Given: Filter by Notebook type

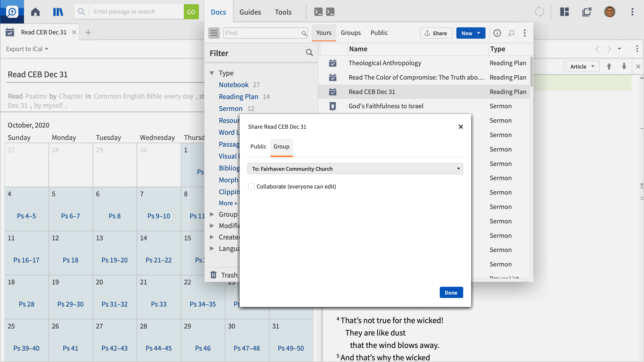Looking at the screenshot, I should click(233, 85).
